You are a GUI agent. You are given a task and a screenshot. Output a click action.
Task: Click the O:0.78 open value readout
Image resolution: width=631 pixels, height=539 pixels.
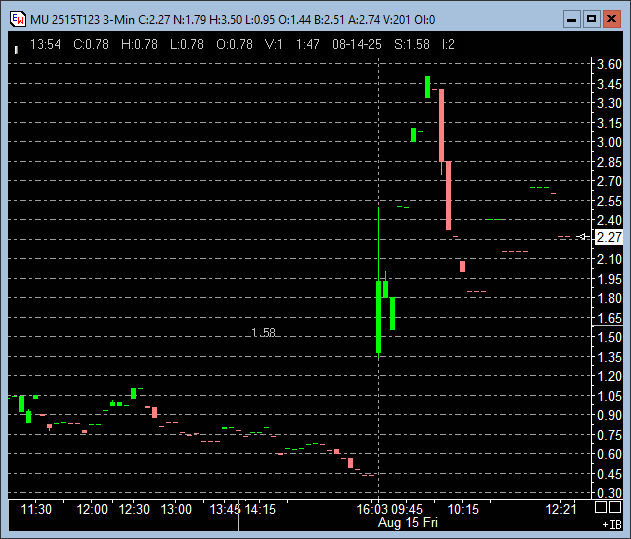click(x=234, y=44)
